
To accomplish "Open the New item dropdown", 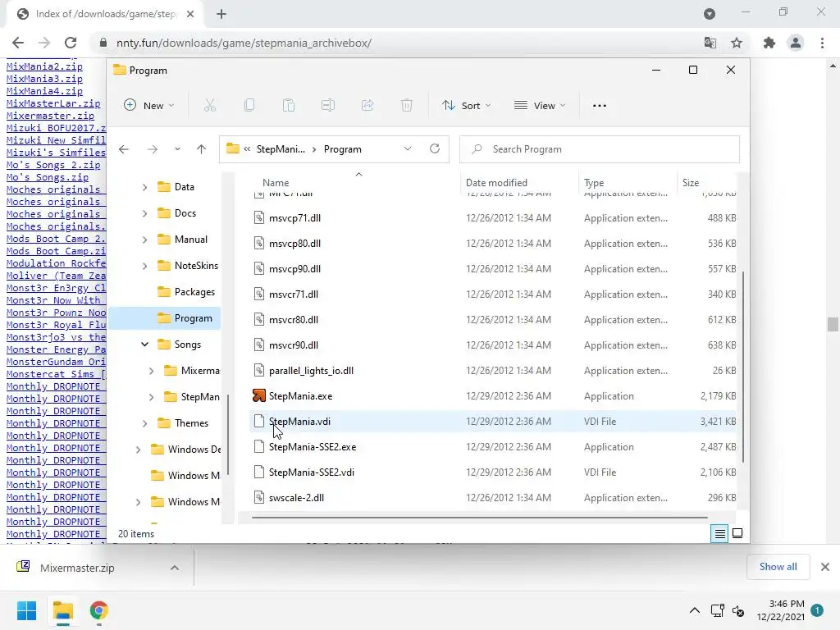I will [149, 106].
